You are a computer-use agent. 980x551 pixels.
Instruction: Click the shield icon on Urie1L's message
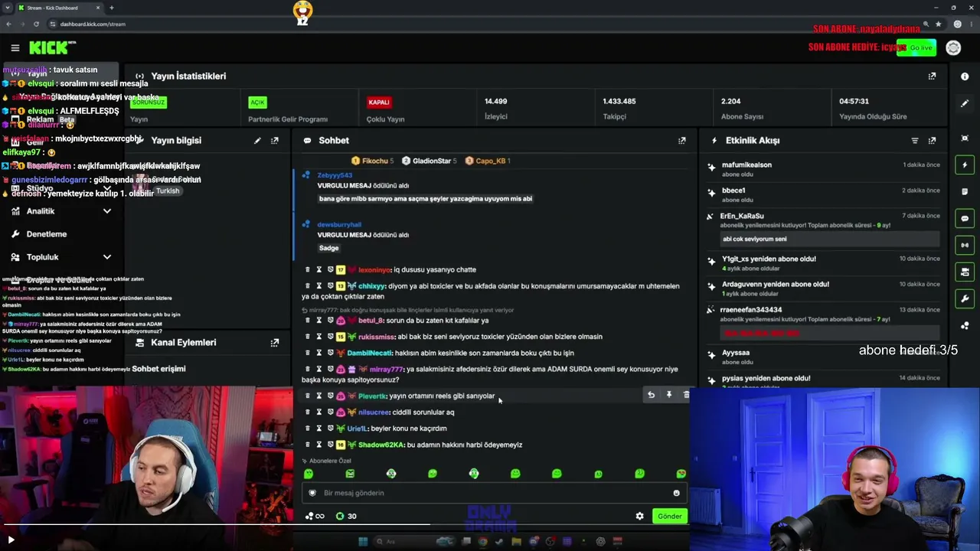pyautogui.click(x=330, y=429)
